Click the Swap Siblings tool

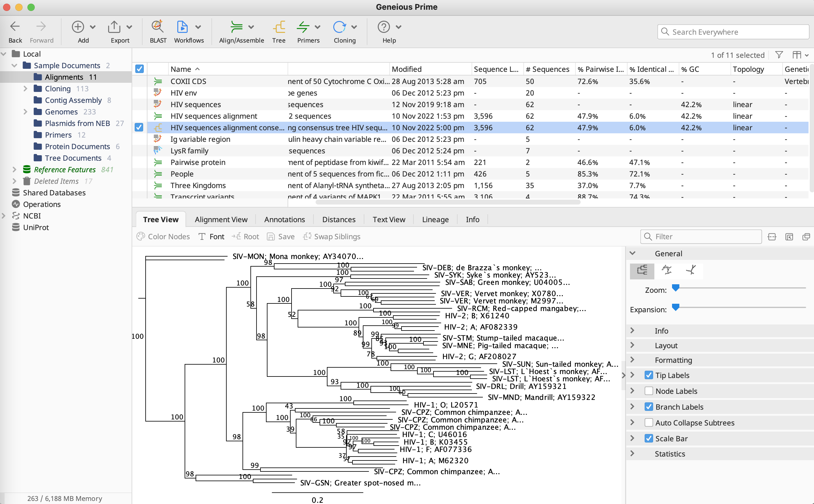[332, 237]
